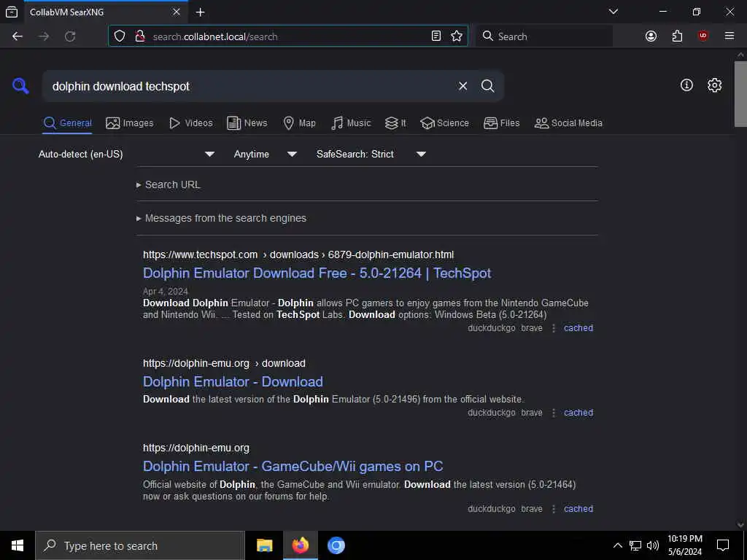Viewport: 747px width, 560px height.
Task: Submit search with the magnifier button
Action: coord(487,86)
